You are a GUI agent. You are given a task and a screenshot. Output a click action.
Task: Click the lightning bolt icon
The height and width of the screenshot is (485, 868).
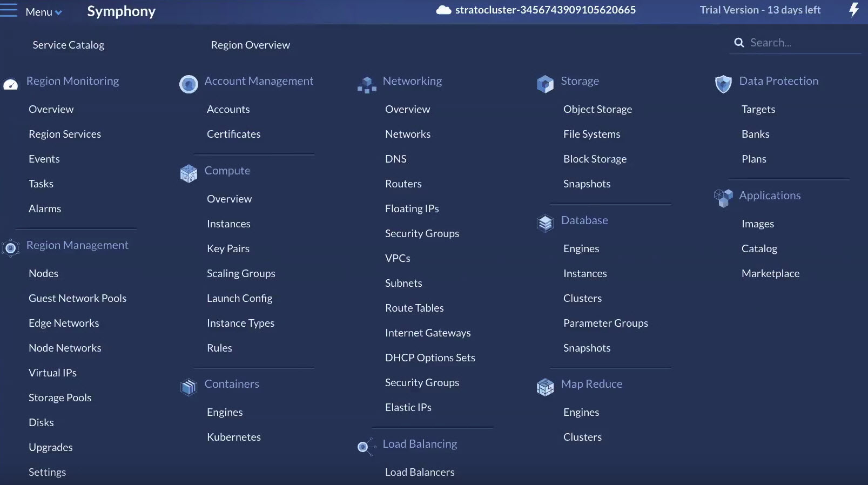click(x=853, y=10)
